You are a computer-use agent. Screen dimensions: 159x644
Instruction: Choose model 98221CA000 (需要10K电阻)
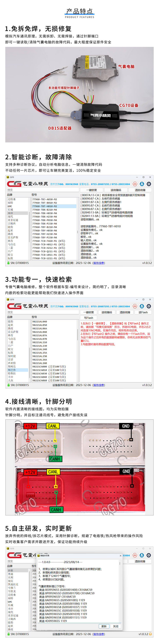49,367
